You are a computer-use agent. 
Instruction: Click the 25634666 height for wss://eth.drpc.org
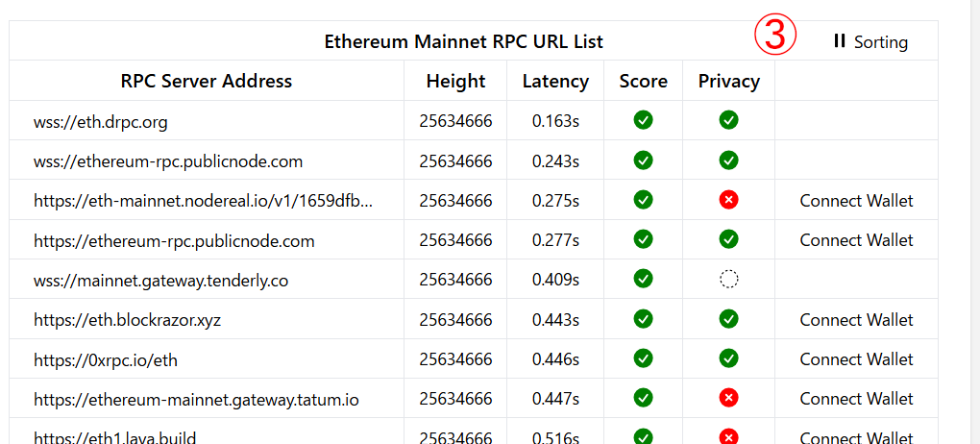click(455, 121)
